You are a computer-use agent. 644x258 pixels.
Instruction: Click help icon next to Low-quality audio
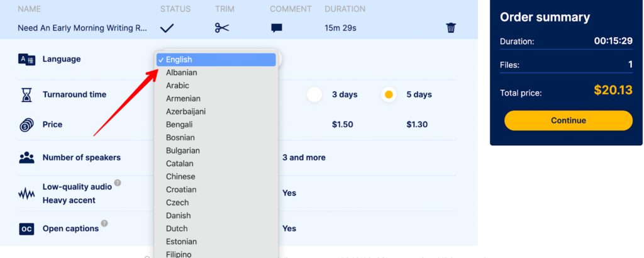point(118,183)
